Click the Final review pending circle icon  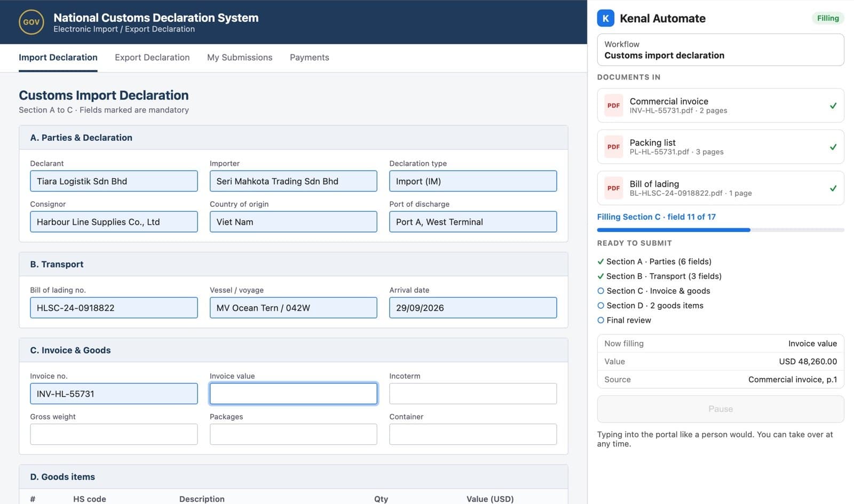pos(600,320)
